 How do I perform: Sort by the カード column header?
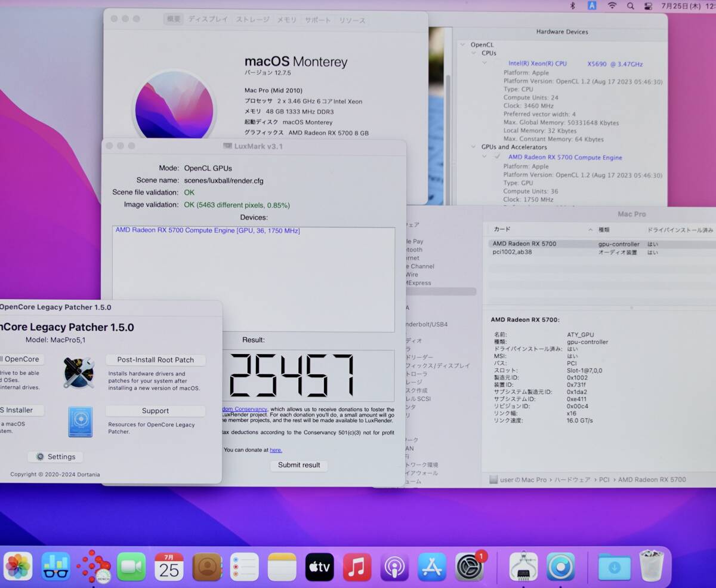pos(542,229)
